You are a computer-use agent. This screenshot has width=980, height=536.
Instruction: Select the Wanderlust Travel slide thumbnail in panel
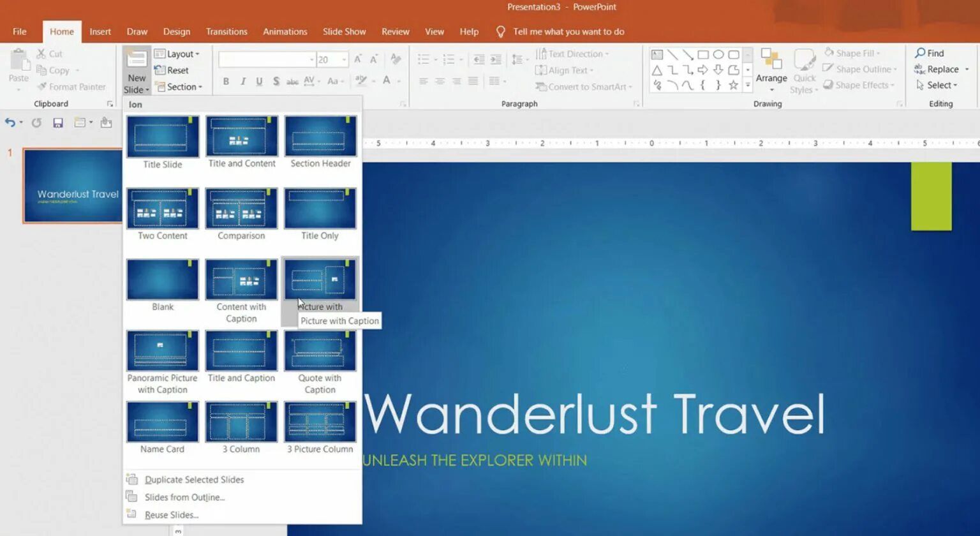(73, 186)
